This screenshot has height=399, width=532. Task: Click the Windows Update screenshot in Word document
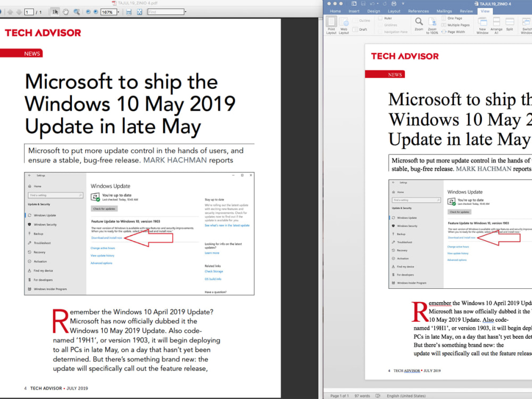coord(460,234)
